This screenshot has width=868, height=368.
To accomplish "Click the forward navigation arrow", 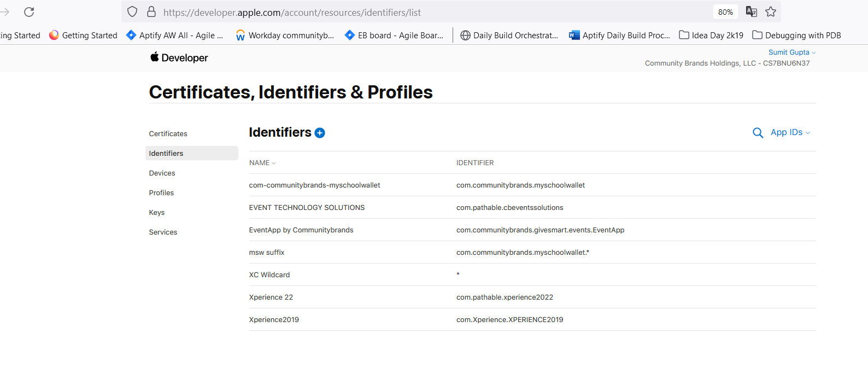I will [x=4, y=12].
